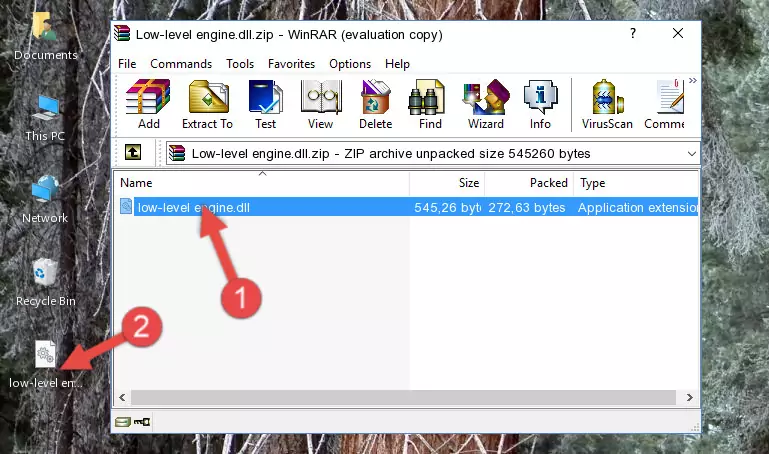The height and width of the screenshot is (454, 769).
Task: Expand the toolbar overflow chevron
Action: tap(692, 80)
